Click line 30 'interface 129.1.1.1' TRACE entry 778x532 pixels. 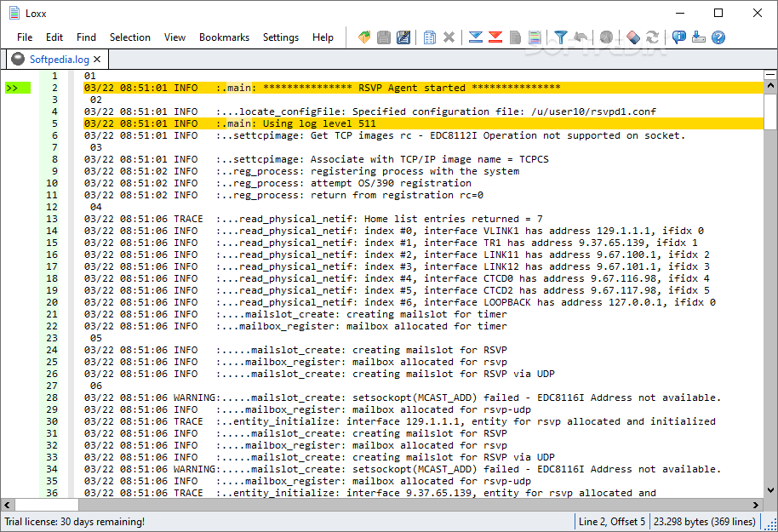[x=399, y=421]
